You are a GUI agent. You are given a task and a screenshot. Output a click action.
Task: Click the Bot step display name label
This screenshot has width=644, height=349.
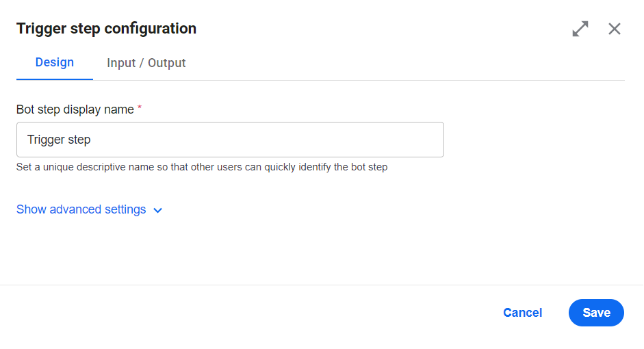click(x=75, y=109)
